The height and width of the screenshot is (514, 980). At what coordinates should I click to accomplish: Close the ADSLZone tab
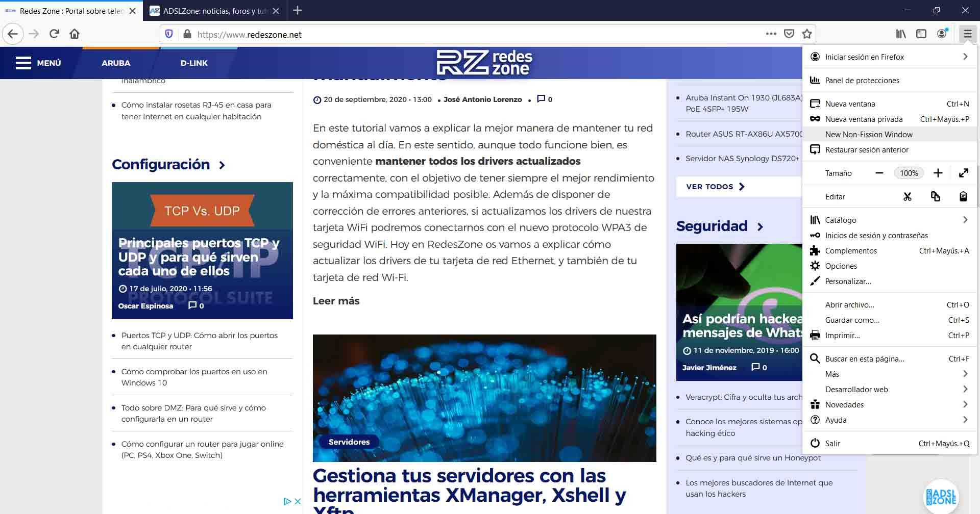(276, 11)
